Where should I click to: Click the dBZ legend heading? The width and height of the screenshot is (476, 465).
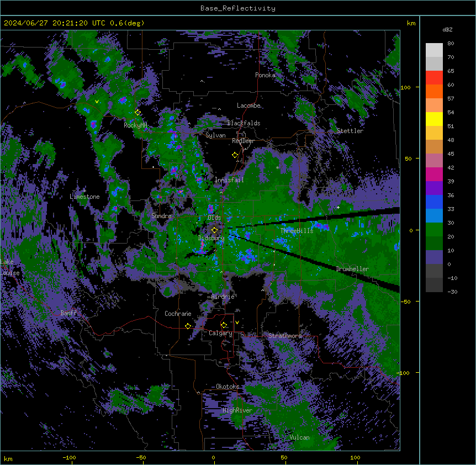447,29
